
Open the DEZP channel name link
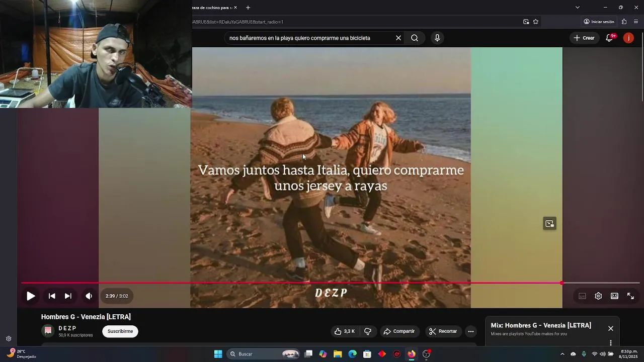pyautogui.click(x=67, y=328)
